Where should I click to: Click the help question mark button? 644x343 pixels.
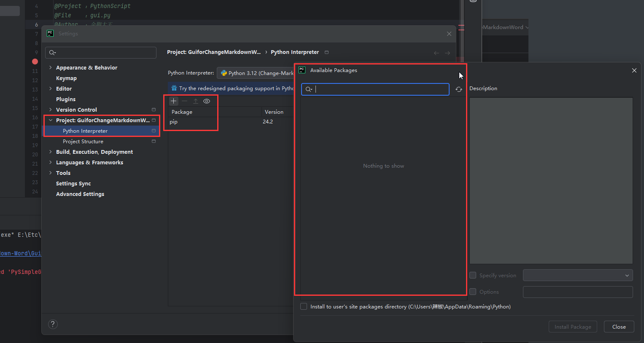pyautogui.click(x=53, y=324)
